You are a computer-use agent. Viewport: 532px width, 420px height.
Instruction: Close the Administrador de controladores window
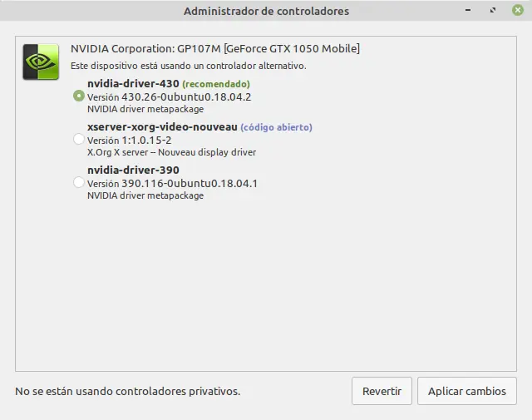click(518, 11)
